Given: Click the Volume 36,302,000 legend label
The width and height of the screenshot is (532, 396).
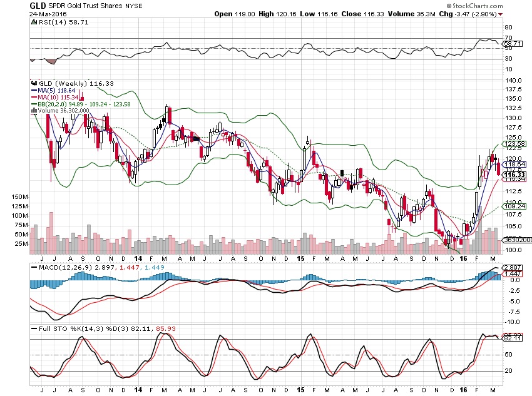Looking at the screenshot, I should 63,110.
